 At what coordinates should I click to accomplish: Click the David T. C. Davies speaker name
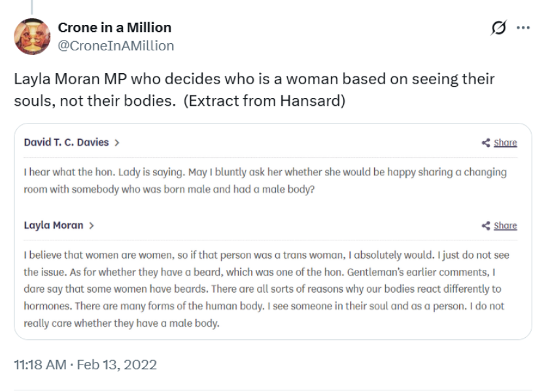tap(66, 142)
